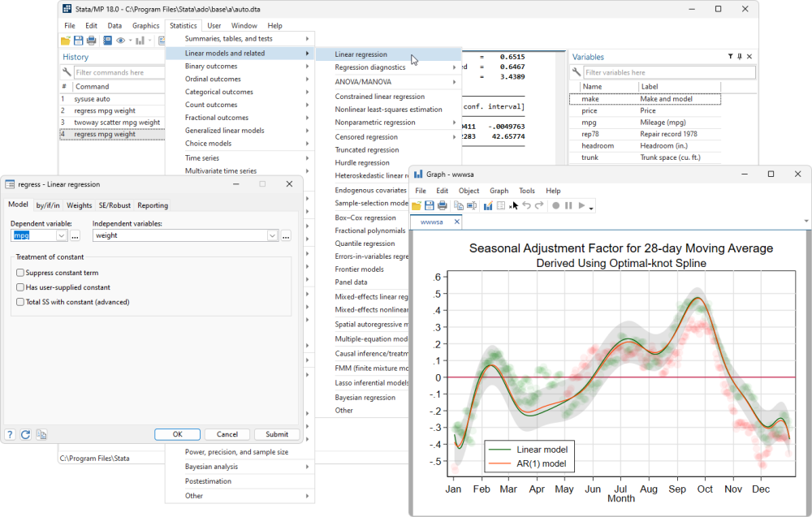Viewport: 812px width, 517px height.
Task: Enable Suppress constant term checkbox
Action: tap(20, 273)
